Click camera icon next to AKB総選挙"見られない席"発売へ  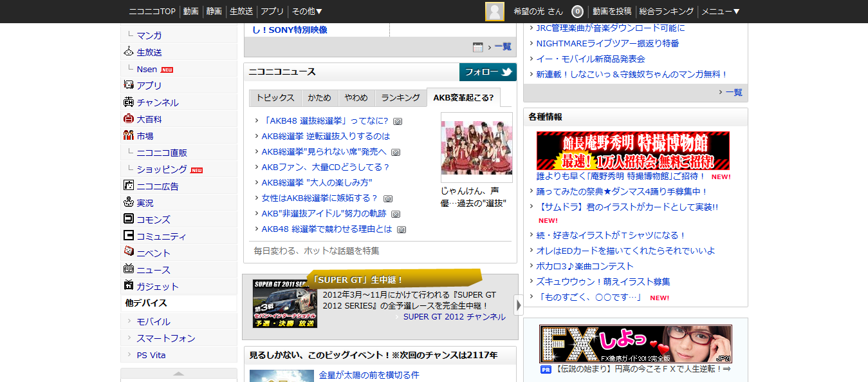pos(396,152)
